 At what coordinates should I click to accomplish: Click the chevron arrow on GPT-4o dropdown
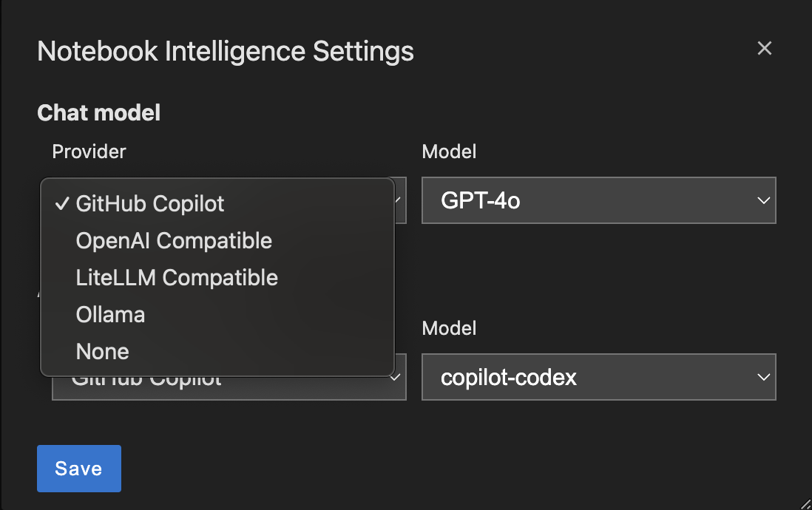click(764, 200)
